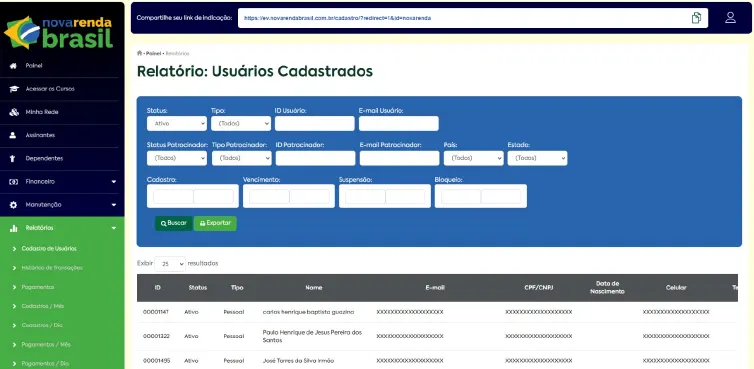Viewport: 754px width, 369px height.
Task: Click the Painel home icon in sidebar
Action: point(13,66)
